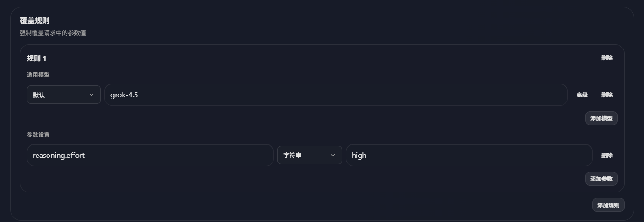
Task: Click the 添加参数 button
Action: [601, 179]
